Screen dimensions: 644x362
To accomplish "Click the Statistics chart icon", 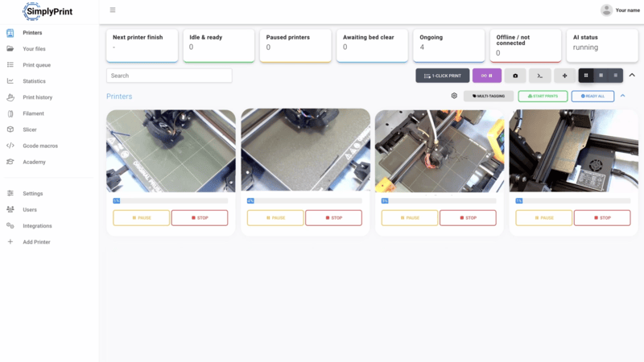I will tap(10, 81).
